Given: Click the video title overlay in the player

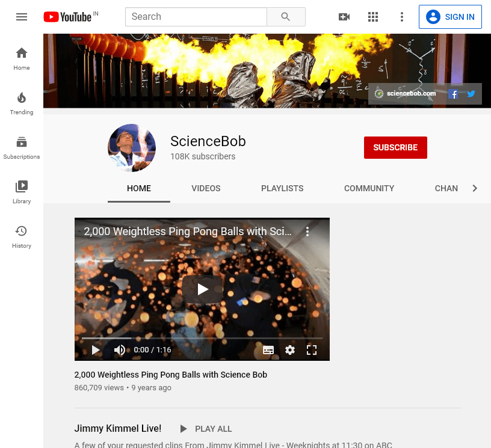Looking at the screenshot, I should click(x=188, y=232).
